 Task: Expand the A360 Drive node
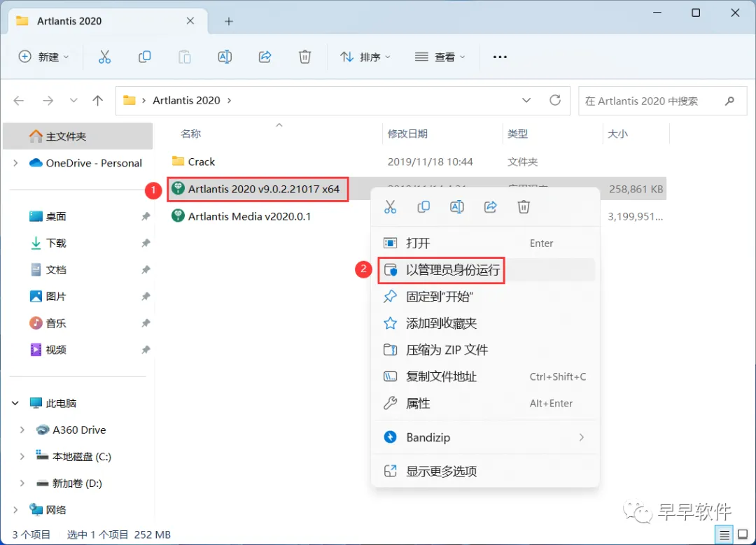point(22,430)
